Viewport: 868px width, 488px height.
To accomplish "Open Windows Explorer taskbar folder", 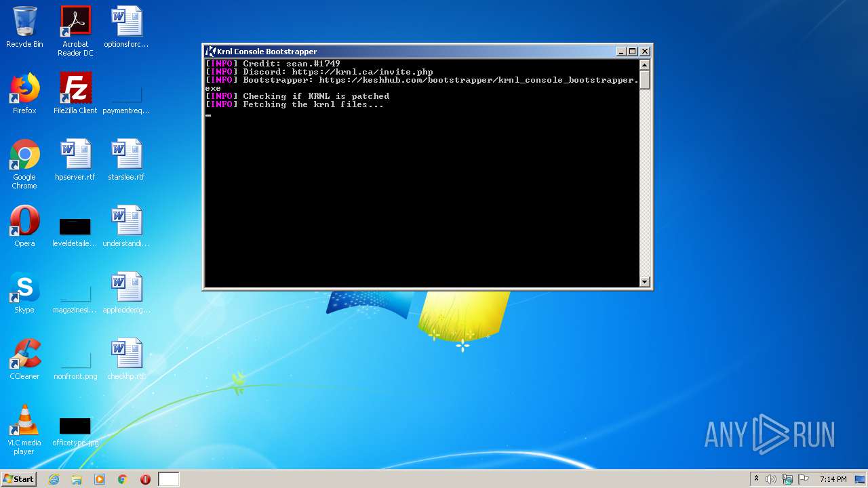I will pos(77,479).
